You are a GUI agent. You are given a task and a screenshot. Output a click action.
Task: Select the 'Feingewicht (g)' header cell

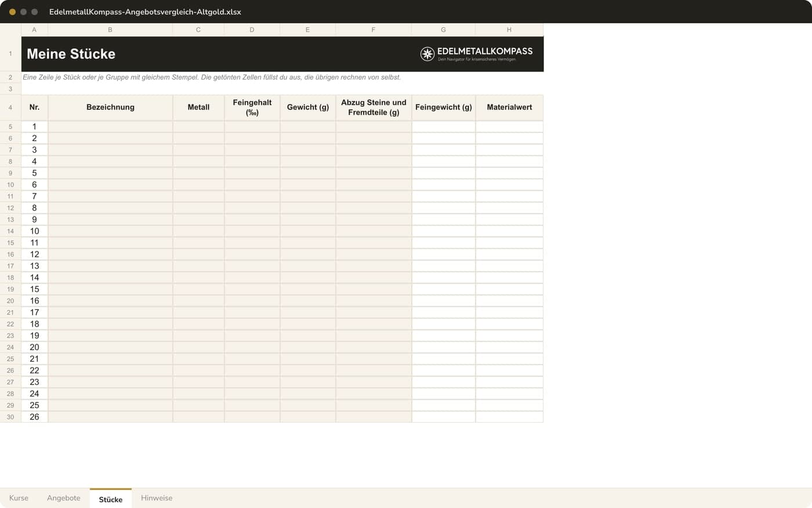coord(444,107)
